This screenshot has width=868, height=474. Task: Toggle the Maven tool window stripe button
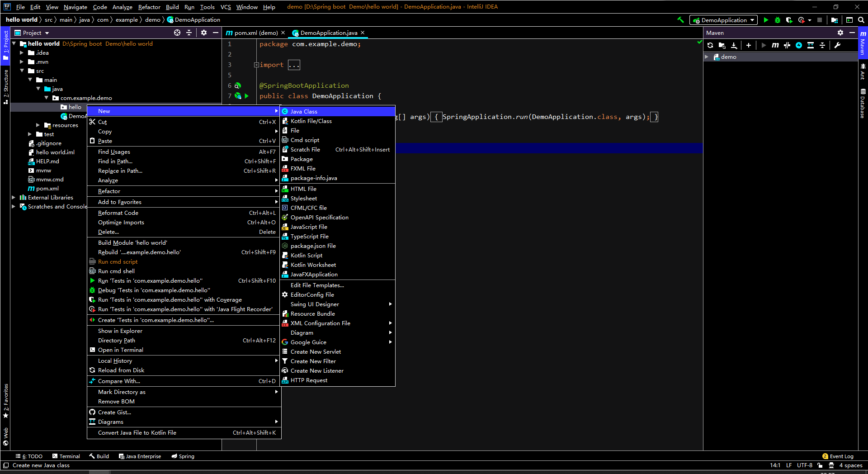click(x=863, y=43)
